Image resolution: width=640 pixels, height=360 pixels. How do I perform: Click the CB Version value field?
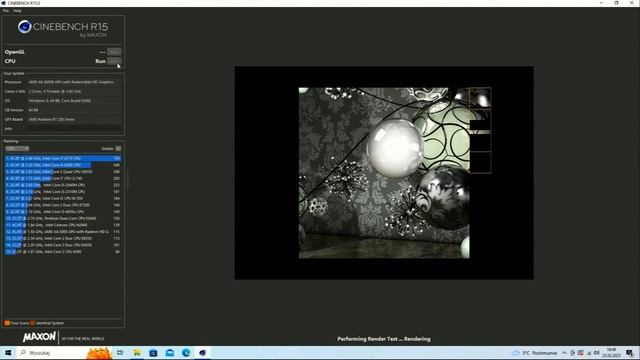tap(74, 110)
